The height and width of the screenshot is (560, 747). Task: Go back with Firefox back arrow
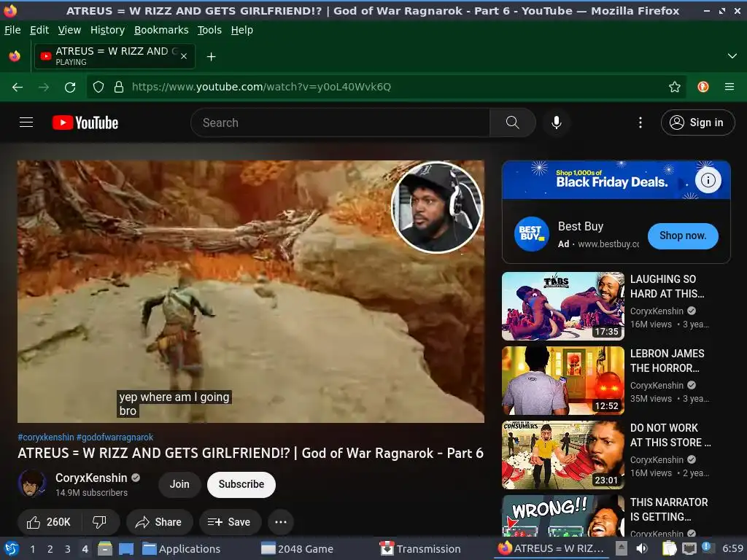(x=18, y=87)
